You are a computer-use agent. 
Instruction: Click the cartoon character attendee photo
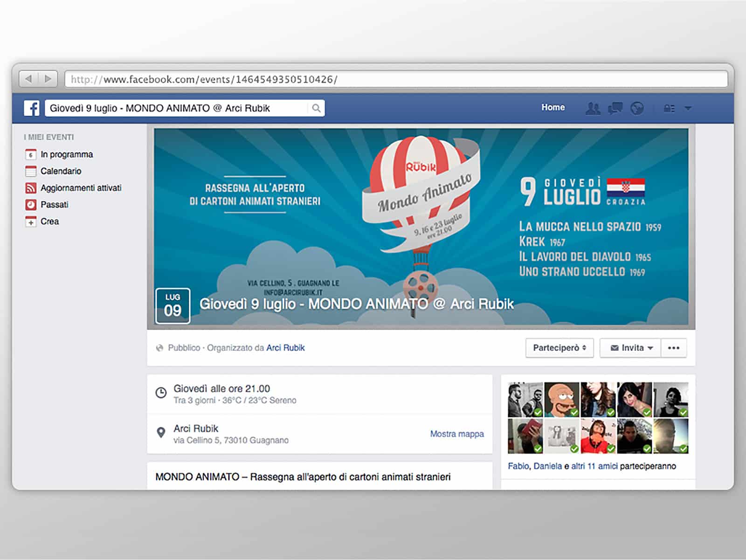tap(562, 400)
